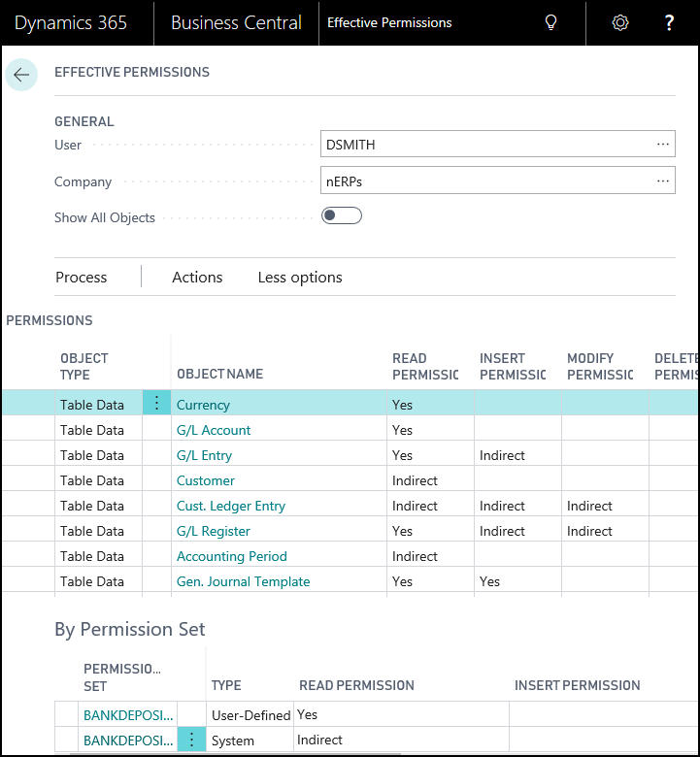Open the Customer object link
The height and width of the screenshot is (757, 700).
click(205, 480)
